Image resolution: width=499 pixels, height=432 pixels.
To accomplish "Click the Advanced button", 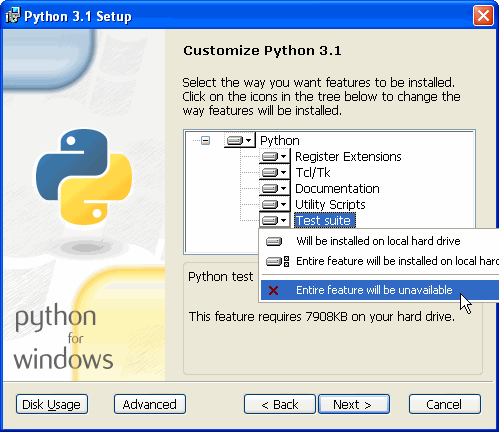I will 150,404.
